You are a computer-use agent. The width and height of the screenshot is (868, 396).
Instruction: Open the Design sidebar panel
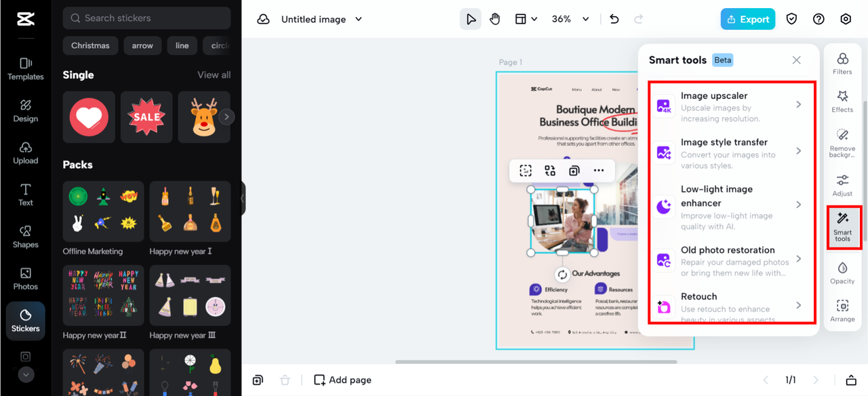[x=26, y=111]
